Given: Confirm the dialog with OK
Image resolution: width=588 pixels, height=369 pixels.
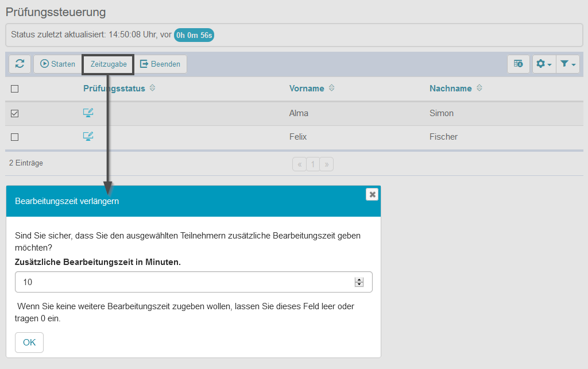Looking at the screenshot, I should pos(29,342).
